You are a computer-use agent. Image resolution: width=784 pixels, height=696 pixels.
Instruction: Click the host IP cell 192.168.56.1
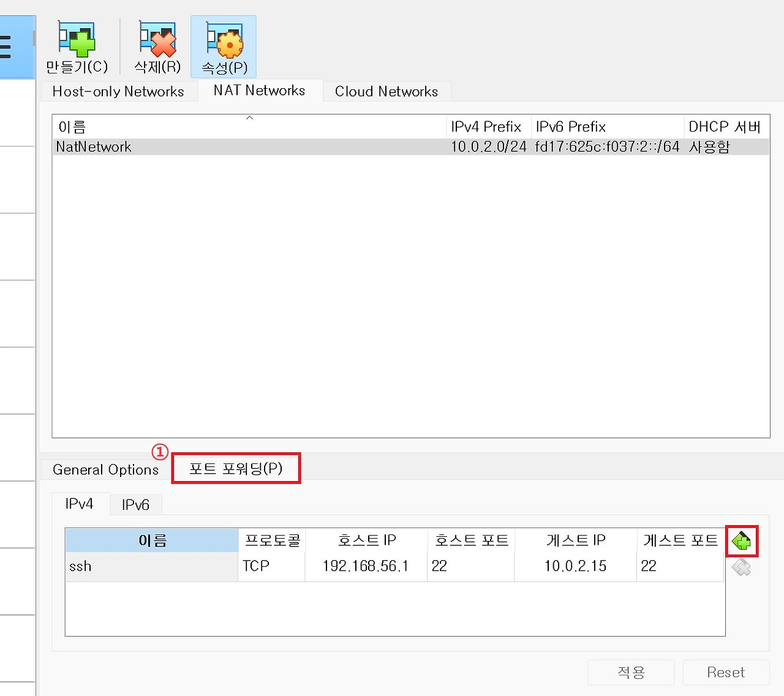pos(365,566)
